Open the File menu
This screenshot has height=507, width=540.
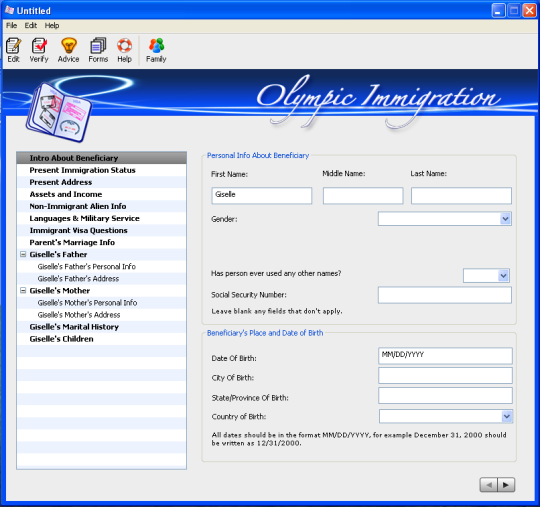pos(11,25)
